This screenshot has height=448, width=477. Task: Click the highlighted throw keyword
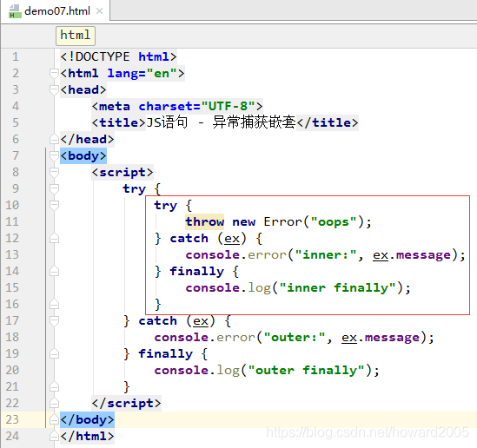click(205, 221)
